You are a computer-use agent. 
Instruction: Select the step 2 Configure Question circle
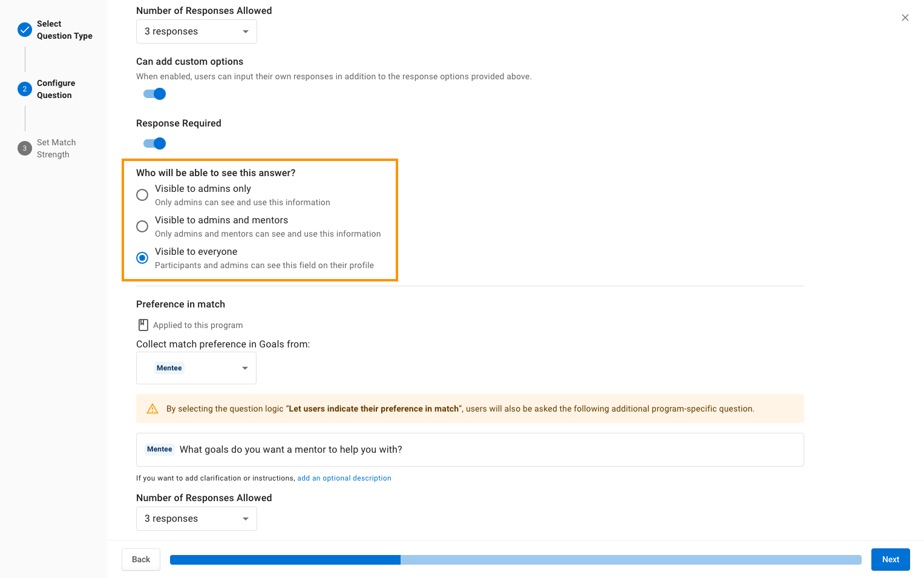[x=25, y=89]
